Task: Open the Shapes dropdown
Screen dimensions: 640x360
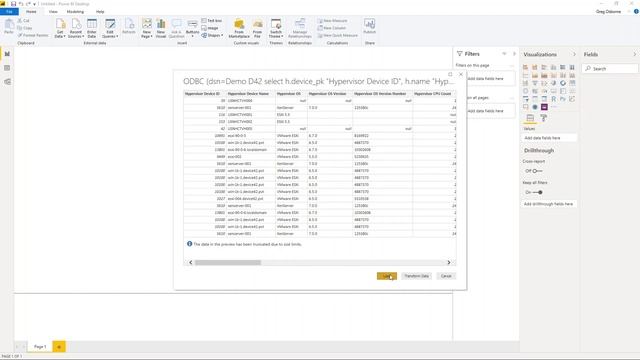Action: tap(212, 35)
